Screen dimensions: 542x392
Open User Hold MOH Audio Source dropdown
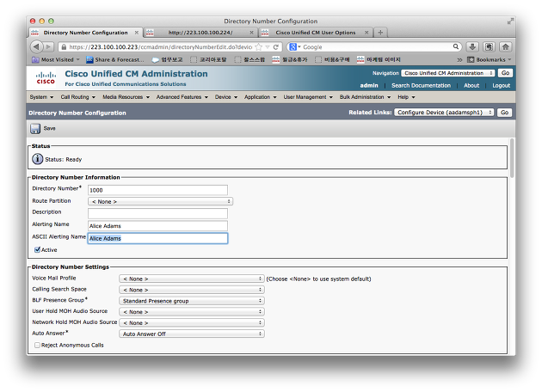point(192,312)
